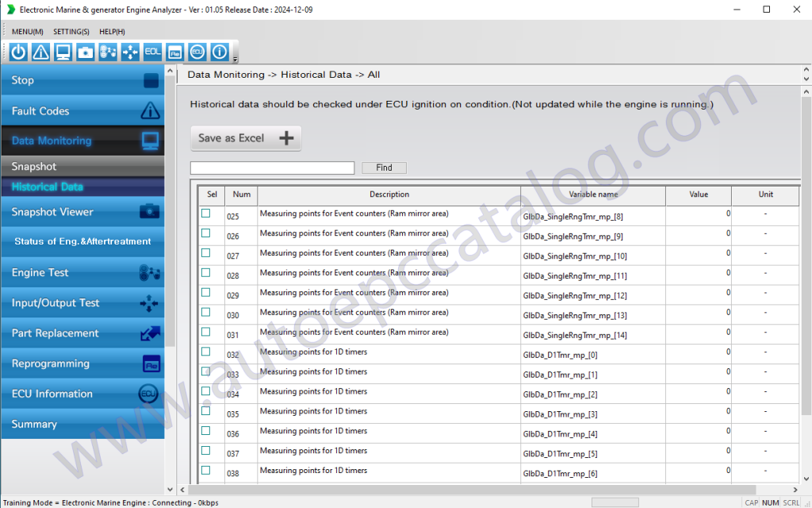This screenshot has height=508, width=812.
Task: Tick the checkbox for row 036
Action: tap(205, 431)
